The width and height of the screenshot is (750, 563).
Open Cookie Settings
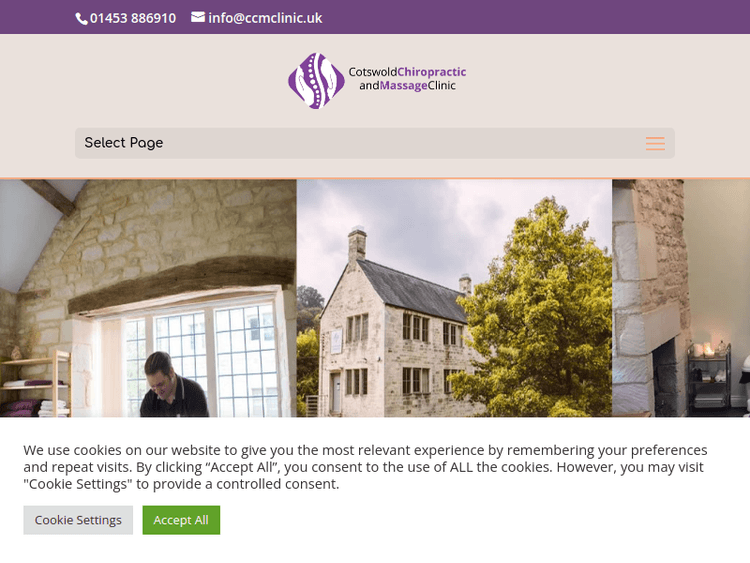78,520
